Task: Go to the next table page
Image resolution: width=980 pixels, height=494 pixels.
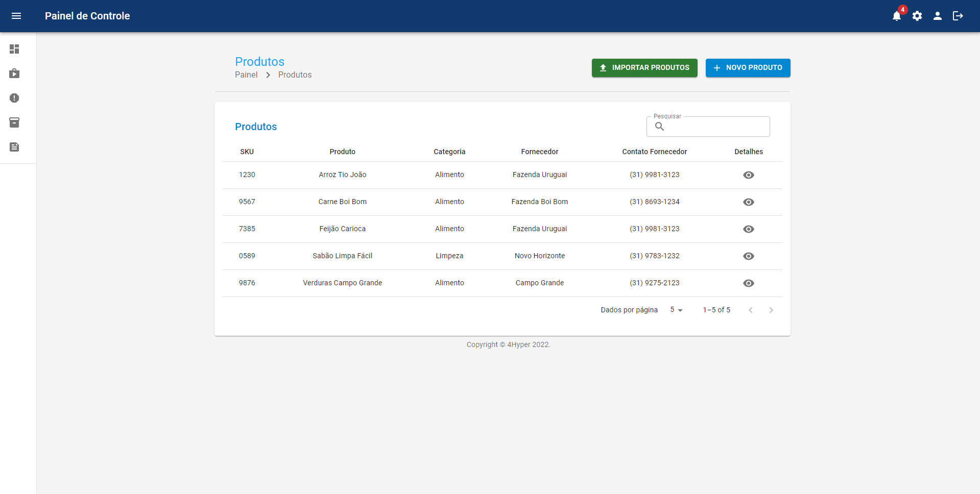Action: 771,310
